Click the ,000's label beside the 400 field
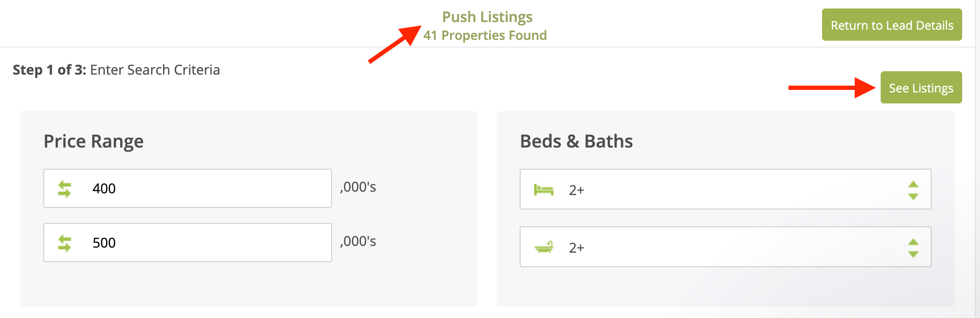980x318 pixels. click(358, 187)
